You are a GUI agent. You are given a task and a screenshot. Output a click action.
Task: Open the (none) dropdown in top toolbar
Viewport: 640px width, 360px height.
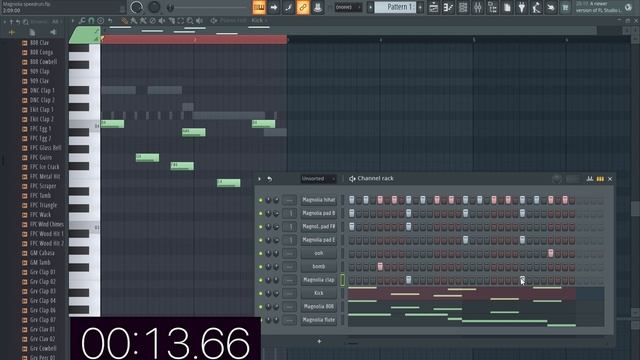348,7
